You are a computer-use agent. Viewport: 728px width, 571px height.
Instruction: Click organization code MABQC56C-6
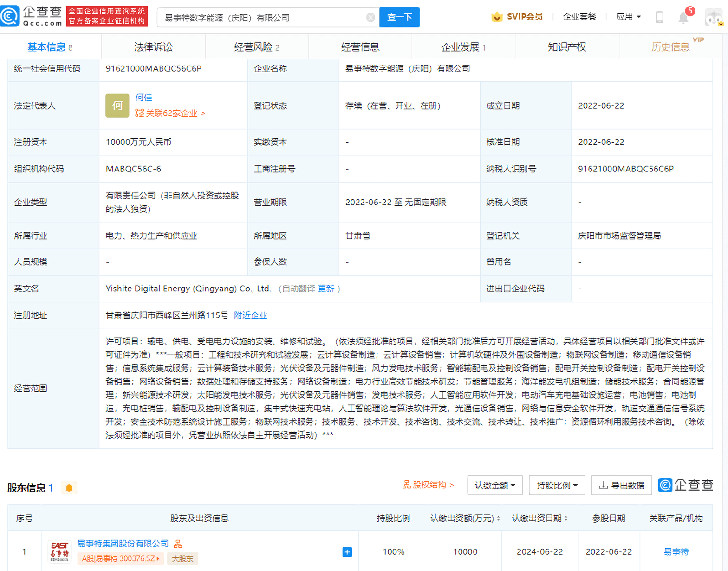(x=133, y=169)
